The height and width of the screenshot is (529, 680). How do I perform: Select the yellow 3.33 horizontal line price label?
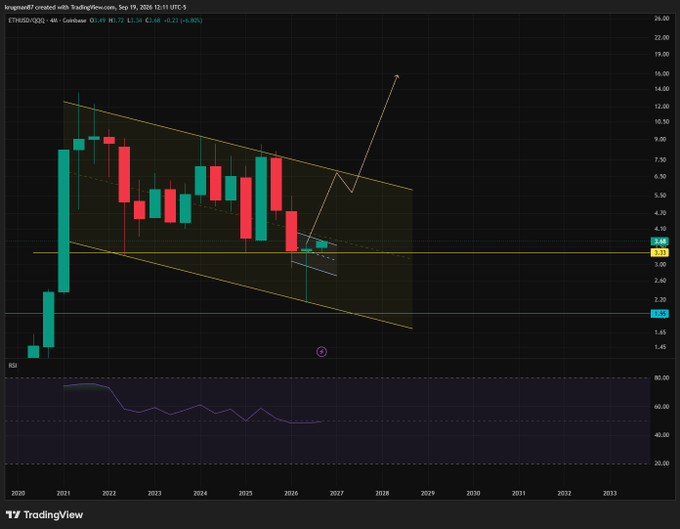[x=660, y=252]
